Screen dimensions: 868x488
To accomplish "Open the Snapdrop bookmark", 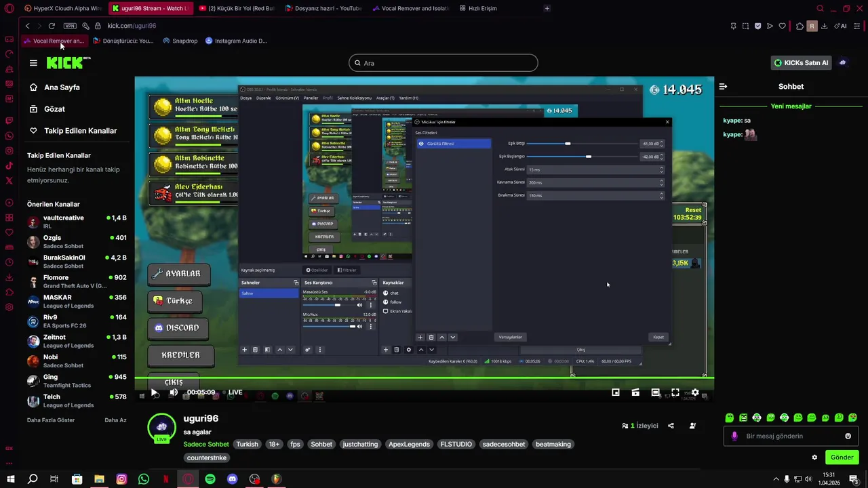I will coord(180,41).
